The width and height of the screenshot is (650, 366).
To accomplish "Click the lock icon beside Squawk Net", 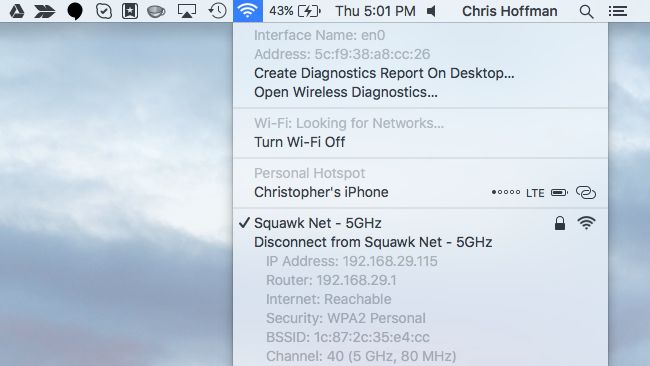I will pyautogui.click(x=560, y=223).
